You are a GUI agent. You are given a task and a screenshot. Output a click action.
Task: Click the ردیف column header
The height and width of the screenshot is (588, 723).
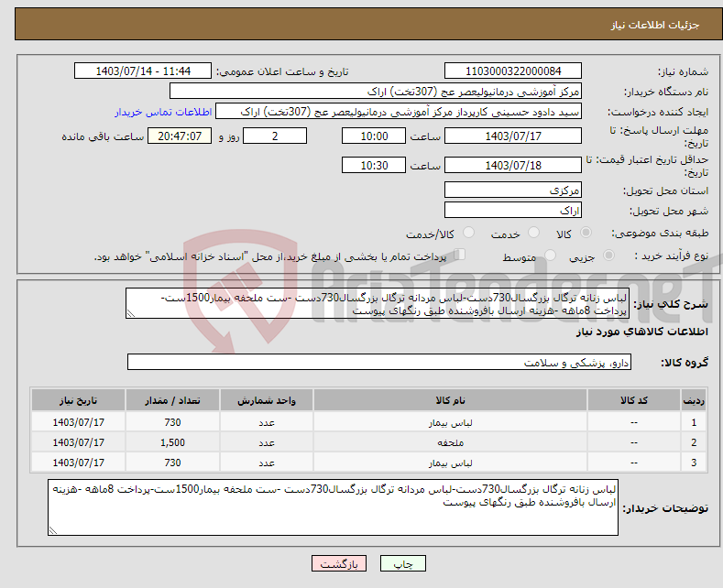click(693, 400)
